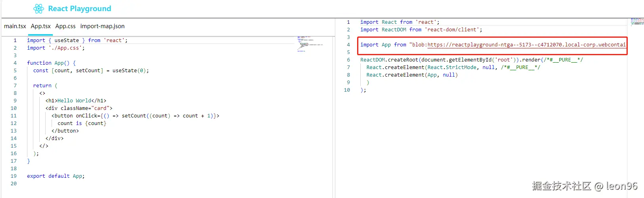Click the left editor minimap preview
The width and height of the screenshot is (644, 198).
pos(310,44)
